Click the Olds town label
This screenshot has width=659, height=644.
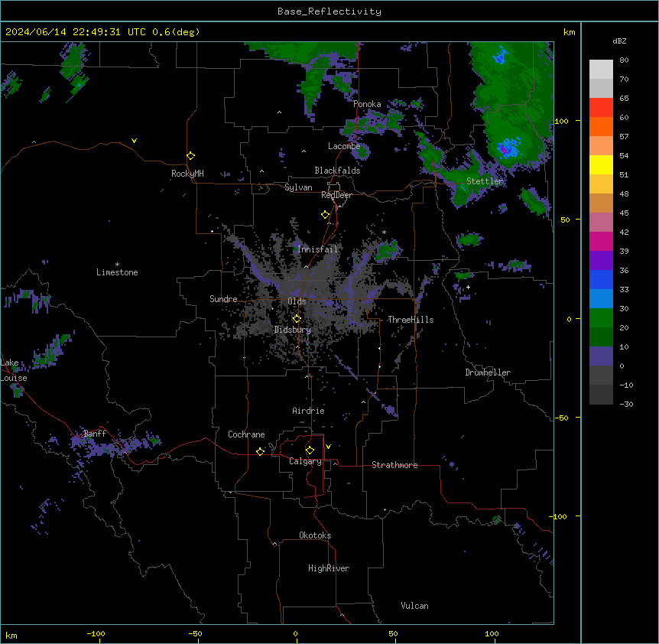click(x=297, y=301)
